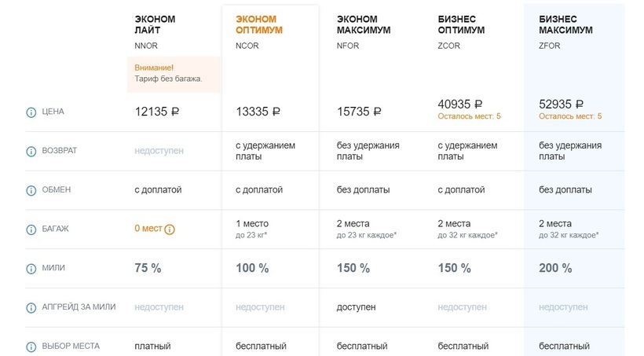Click the 40935 ₽ fare price
Viewport: 644px width, 356px height.
[x=460, y=104]
